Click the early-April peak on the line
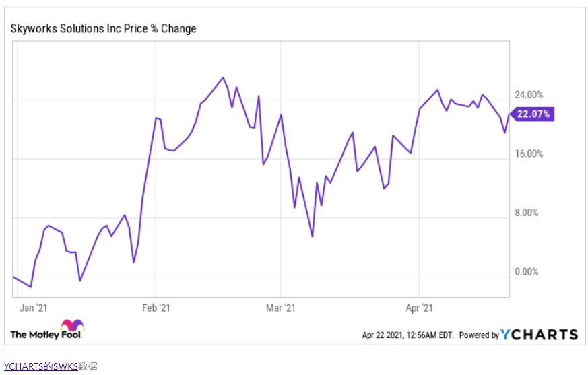Image resolution: width=588 pixels, height=375 pixels. (438, 90)
